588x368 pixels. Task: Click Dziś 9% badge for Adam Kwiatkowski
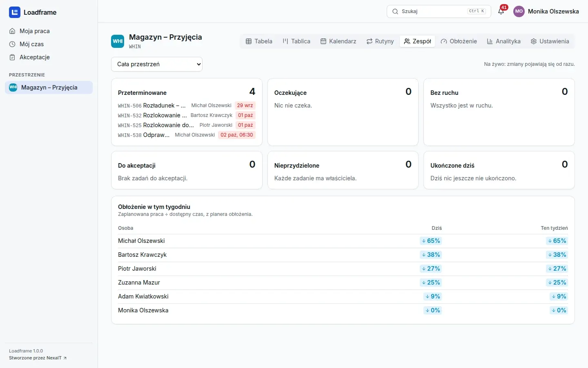[x=432, y=296]
